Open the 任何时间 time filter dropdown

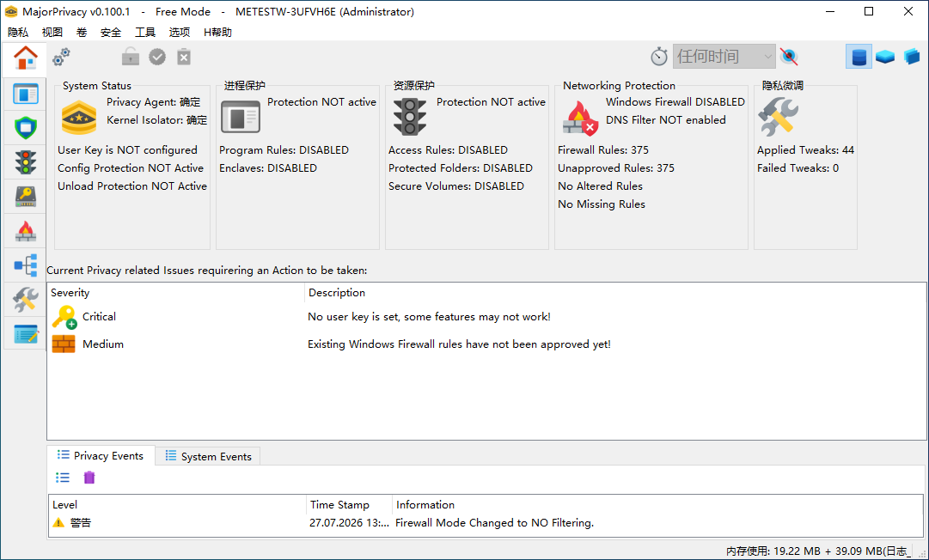click(724, 57)
